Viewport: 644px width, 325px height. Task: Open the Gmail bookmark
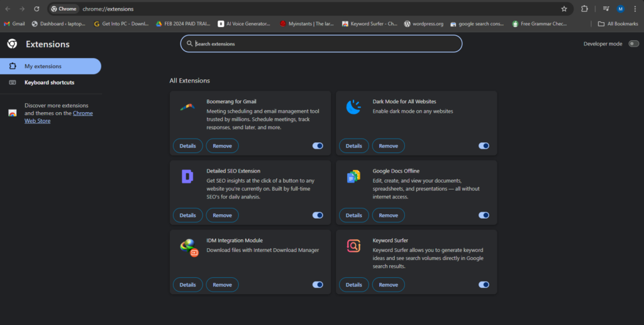click(x=14, y=24)
